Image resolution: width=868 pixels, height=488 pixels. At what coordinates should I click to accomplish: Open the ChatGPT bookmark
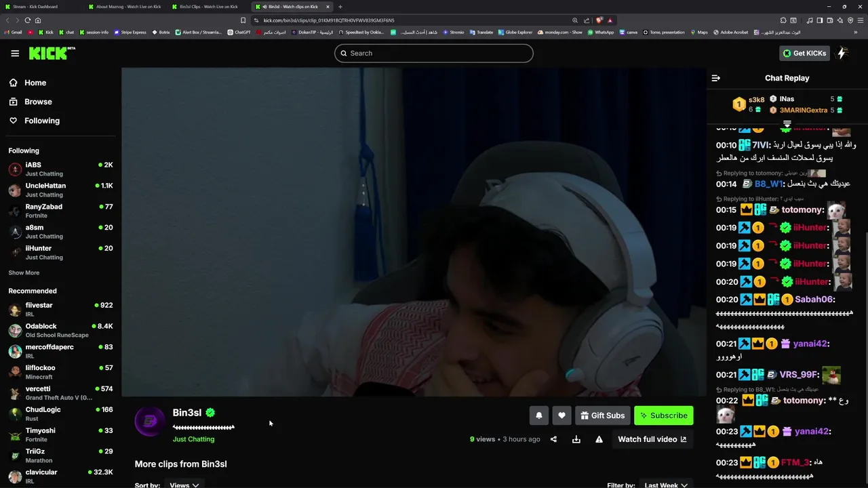point(239,32)
